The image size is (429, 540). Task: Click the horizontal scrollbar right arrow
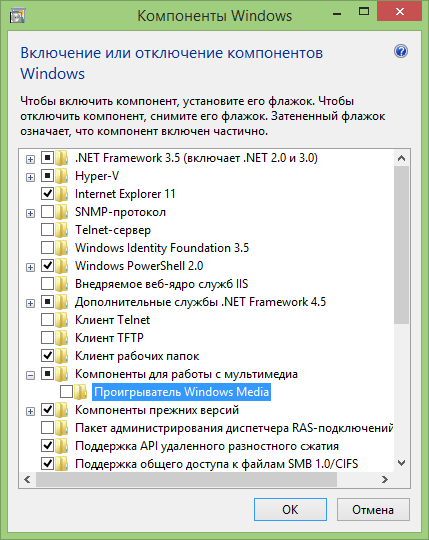pyautogui.click(x=385, y=479)
